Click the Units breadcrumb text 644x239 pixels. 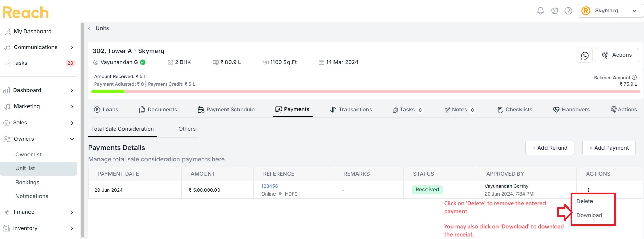pyautogui.click(x=102, y=28)
